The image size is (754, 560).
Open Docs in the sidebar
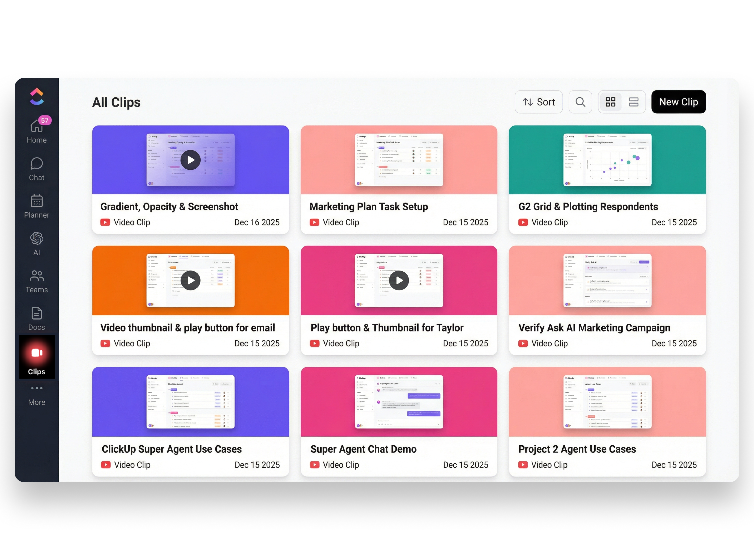pyautogui.click(x=37, y=314)
